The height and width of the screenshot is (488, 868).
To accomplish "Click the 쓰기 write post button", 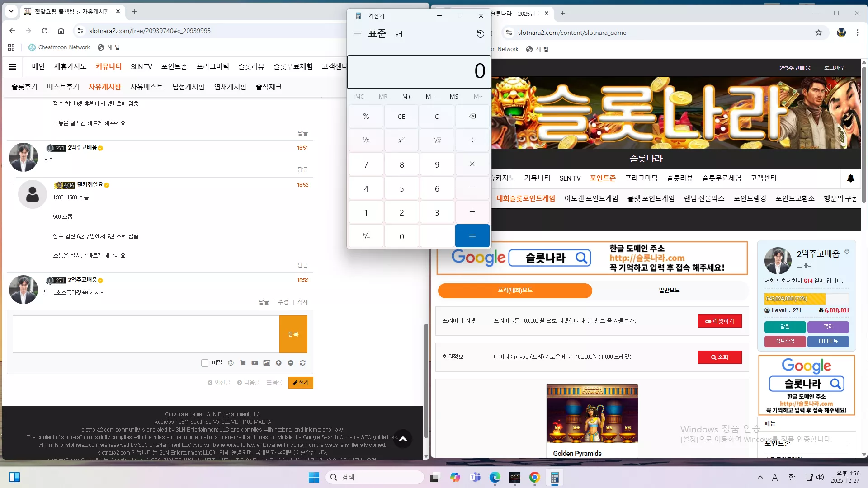I will click(301, 383).
